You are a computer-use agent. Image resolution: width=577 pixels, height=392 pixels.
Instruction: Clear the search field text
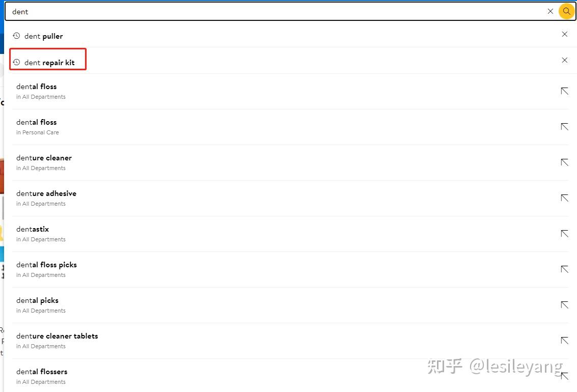[x=550, y=11]
